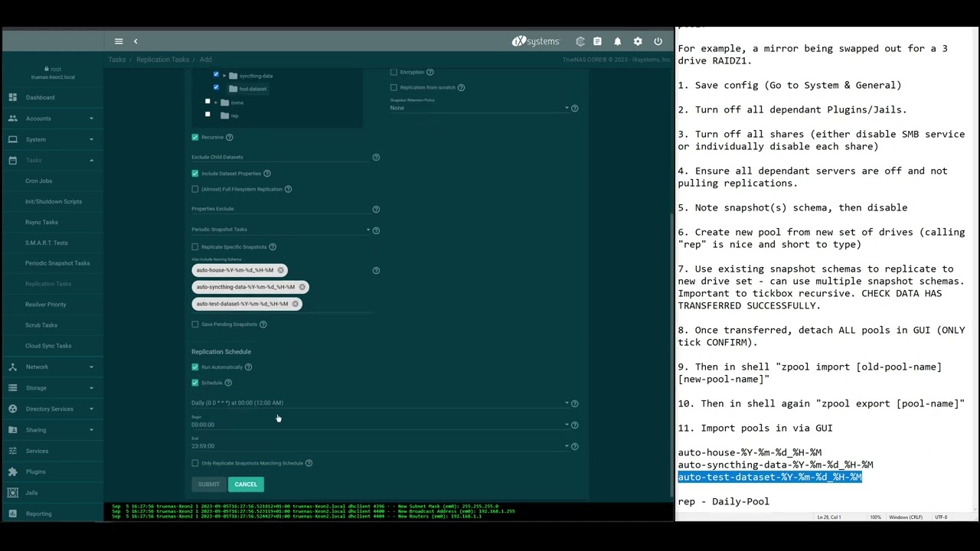Open Rsync Tasks in sidebar
The width and height of the screenshot is (980, 551).
pos(41,222)
